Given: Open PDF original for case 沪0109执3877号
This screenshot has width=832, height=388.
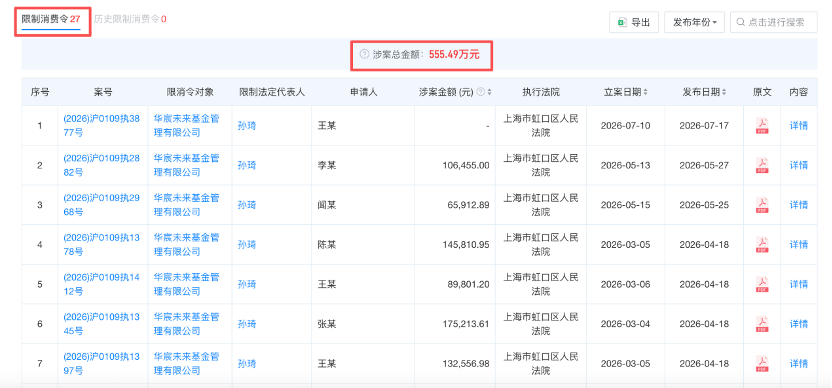Looking at the screenshot, I should [x=762, y=126].
